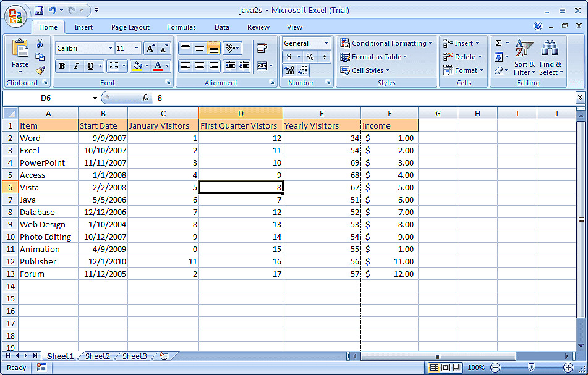588x375 pixels.
Task: Open Sort & Filter menu
Action: [x=524, y=57]
